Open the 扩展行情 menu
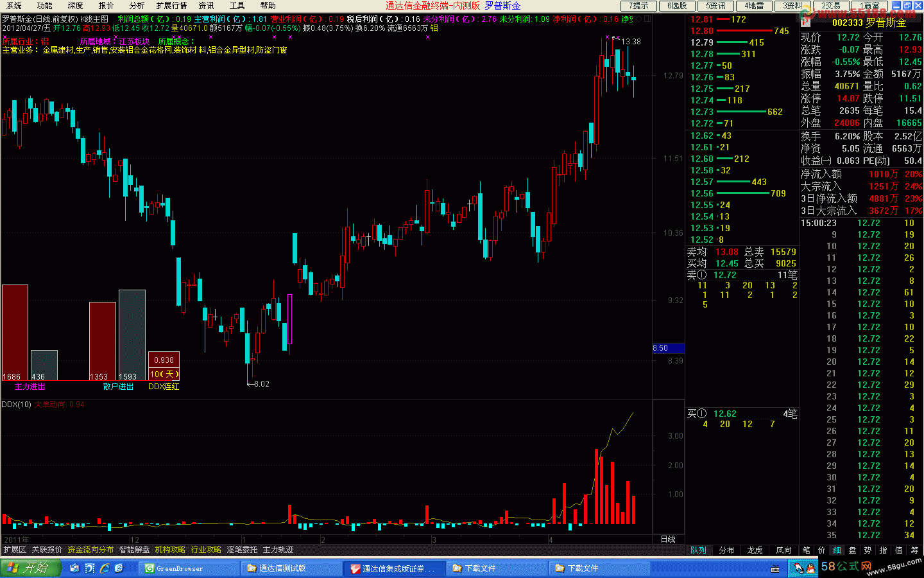Image resolution: width=924 pixels, height=578 pixels. pyautogui.click(x=171, y=6)
